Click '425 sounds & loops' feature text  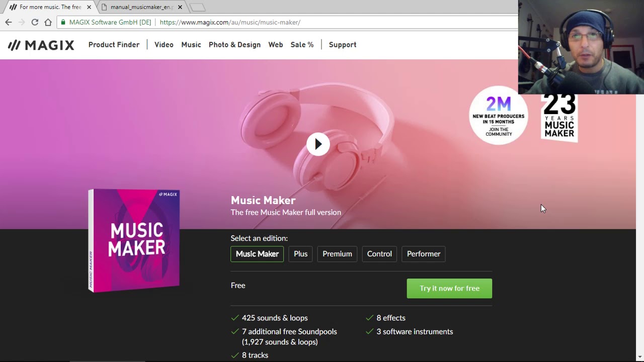[275, 318]
